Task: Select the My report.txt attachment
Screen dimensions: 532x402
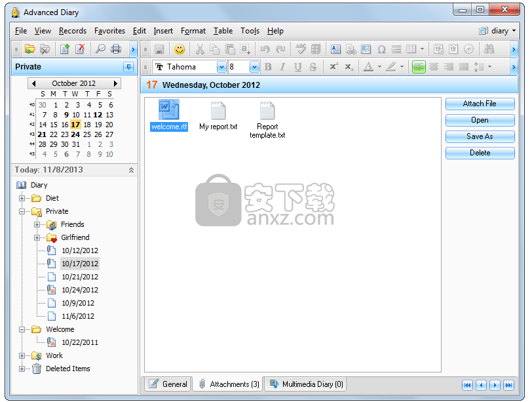Action: [218, 116]
